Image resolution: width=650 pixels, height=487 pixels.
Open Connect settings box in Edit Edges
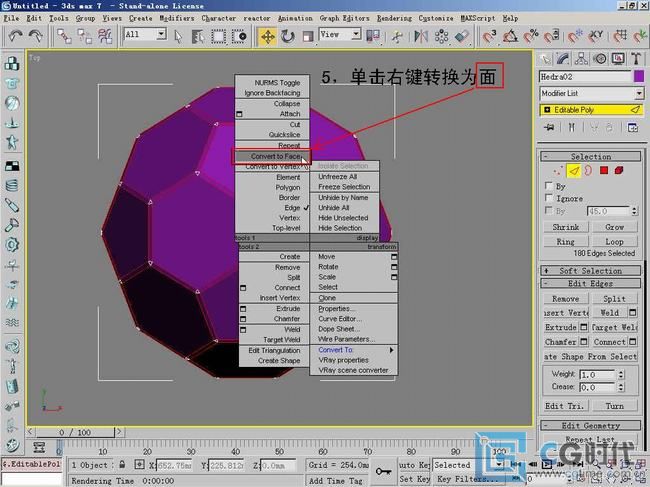[633, 342]
